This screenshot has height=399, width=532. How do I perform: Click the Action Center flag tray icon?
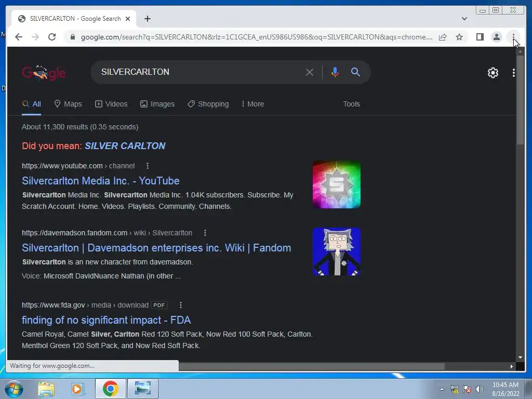click(x=467, y=389)
